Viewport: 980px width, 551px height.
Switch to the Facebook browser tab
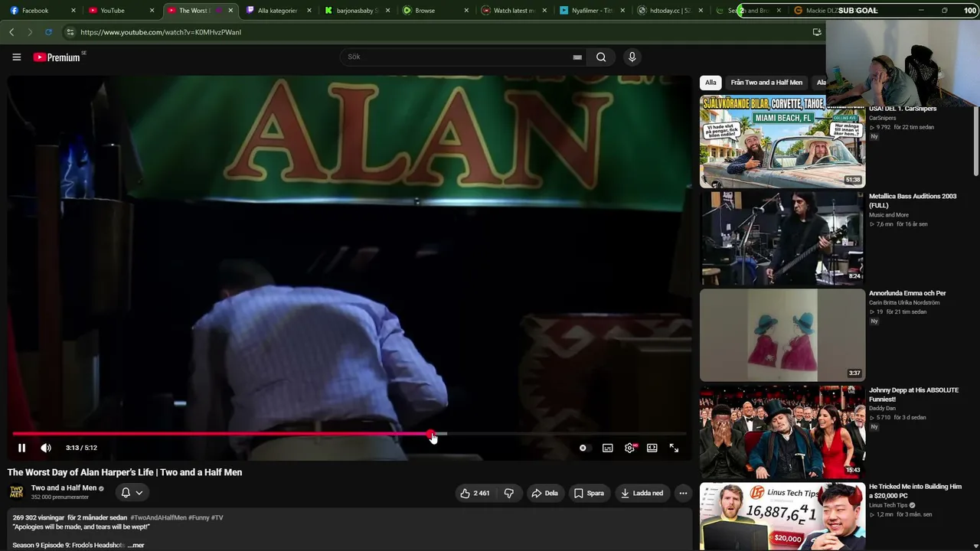43,11
